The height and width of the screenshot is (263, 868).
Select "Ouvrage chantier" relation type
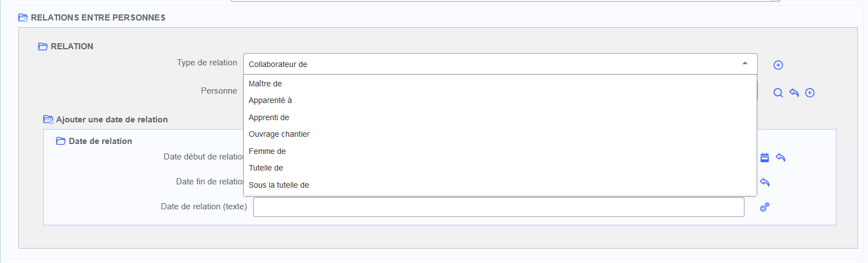[279, 134]
